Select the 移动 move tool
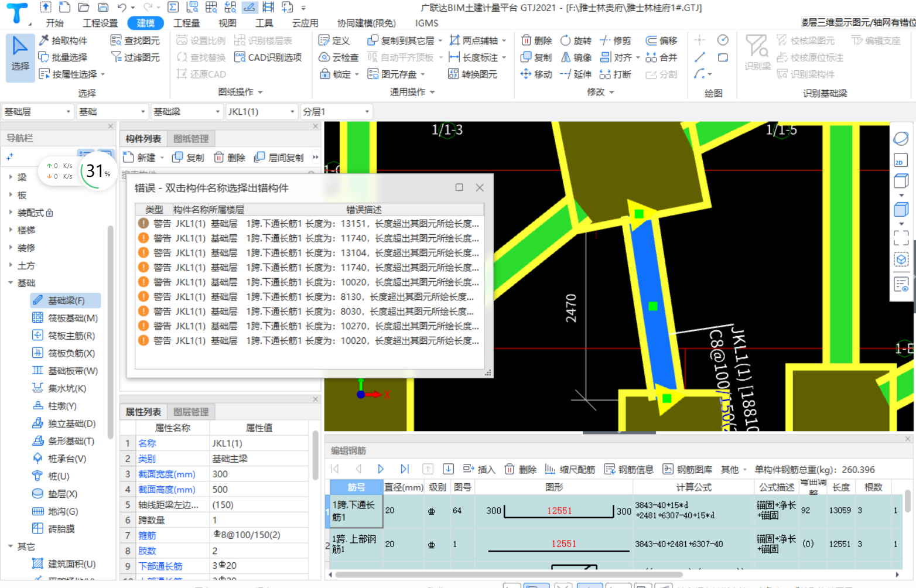Image resolution: width=916 pixels, height=588 pixels. tap(536, 74)
